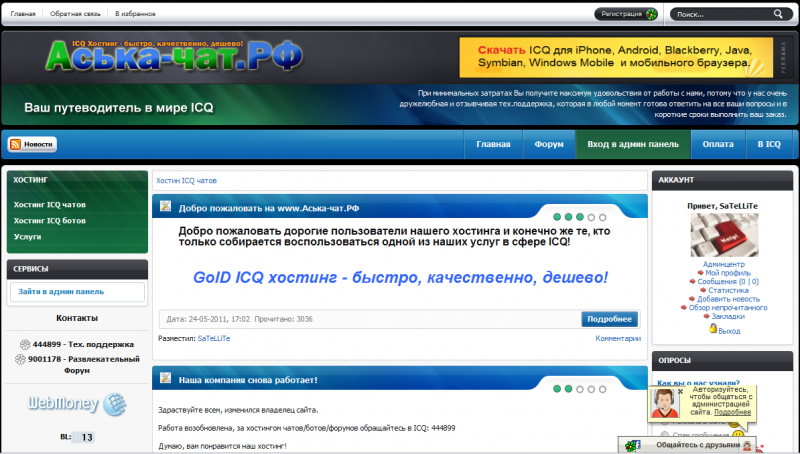Click inside the Поиск search field
This screenshot has height=454, width=800.
click(722, 14)
